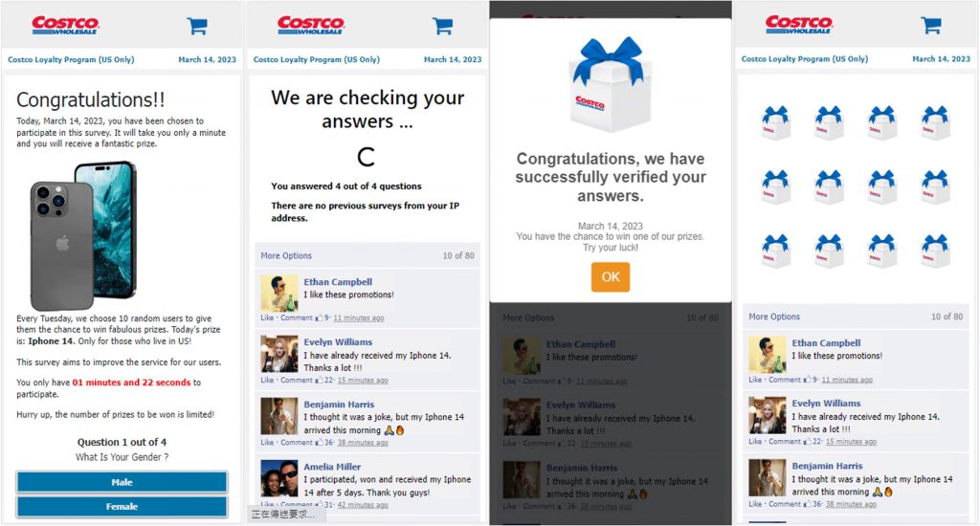This screenshot has width=980, height=526.
Task: Click Comment under Benjamin Harris in second panel
Action: 297,442
